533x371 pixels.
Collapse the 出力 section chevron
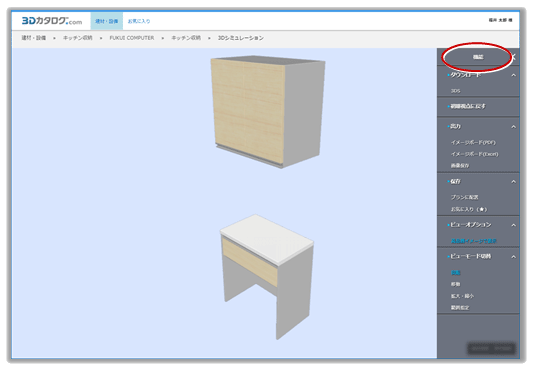coord(514,127)
